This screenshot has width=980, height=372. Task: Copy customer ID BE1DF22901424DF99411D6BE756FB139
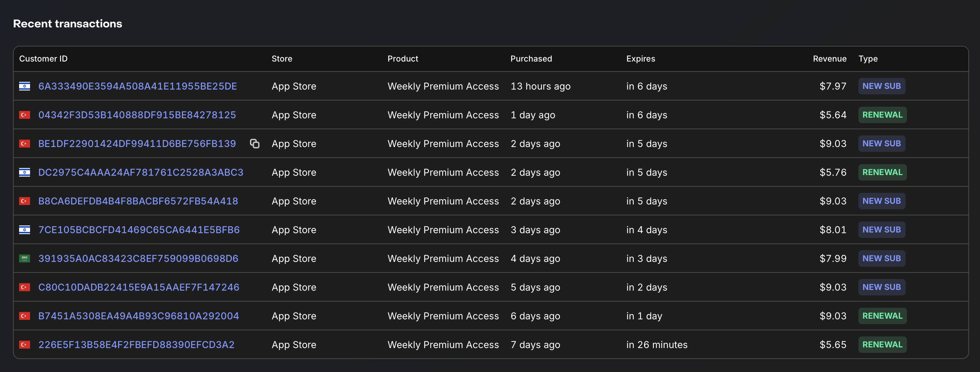click(254, 144)
